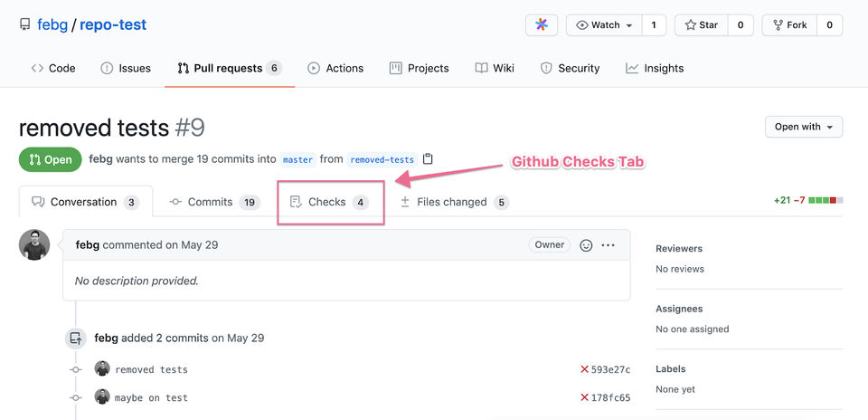The width and height of the screenshot is (868, 420).
Task: Click the small avatar beside 'removed tests' commit
Action: click(102, 369)
